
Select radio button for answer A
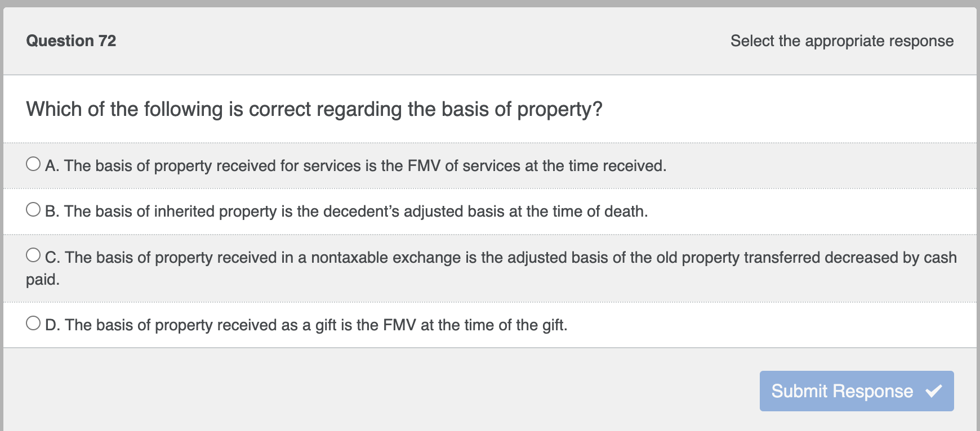33,164
